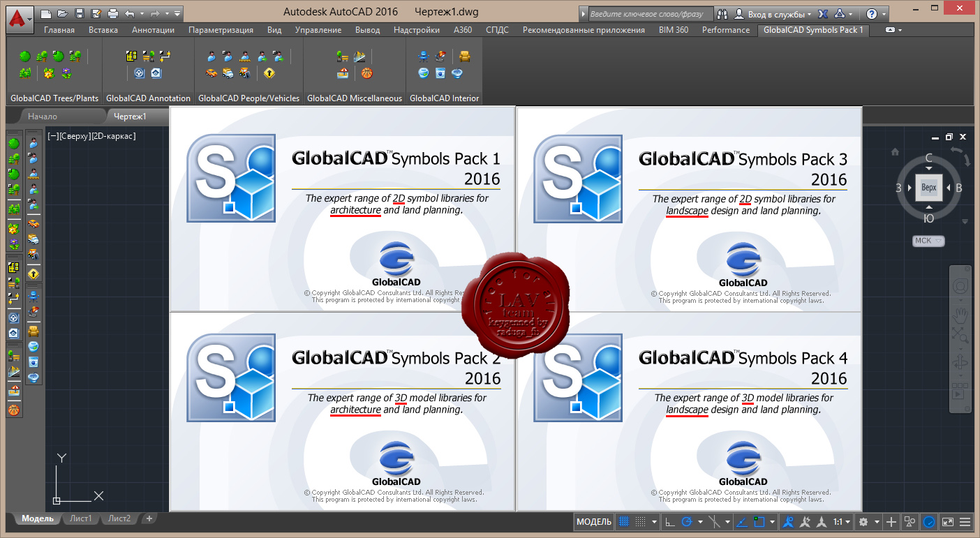Click desk lamp icon in Interior ribbon panel
Viewport: 980px width, 538px height.
[442, 56]
